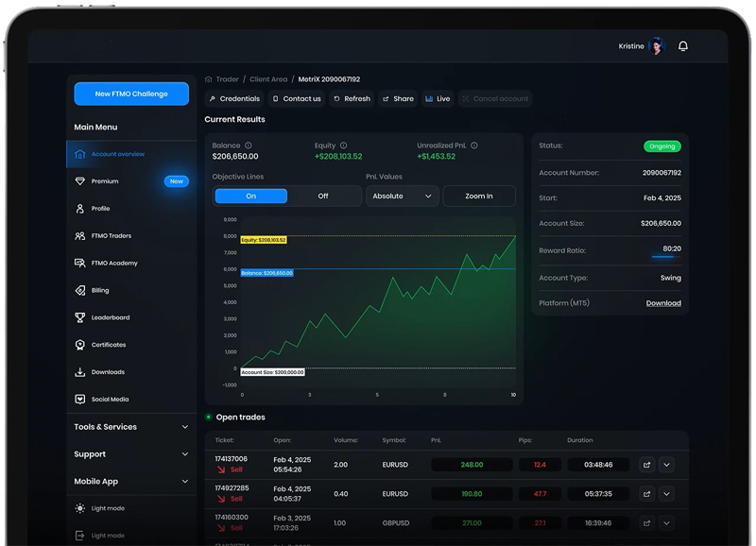
Task: Expand trade ticket 174137006 details
Action: [666, 465]
